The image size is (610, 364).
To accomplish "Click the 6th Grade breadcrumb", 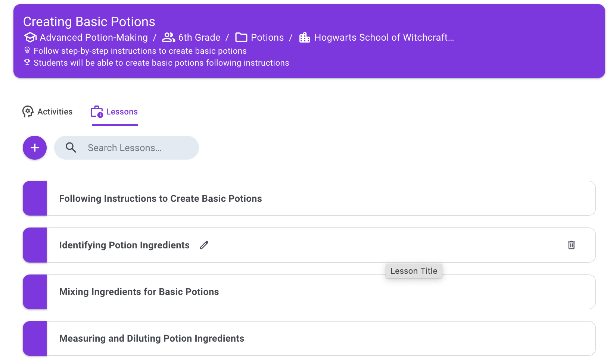I will [x=199, y=37].
